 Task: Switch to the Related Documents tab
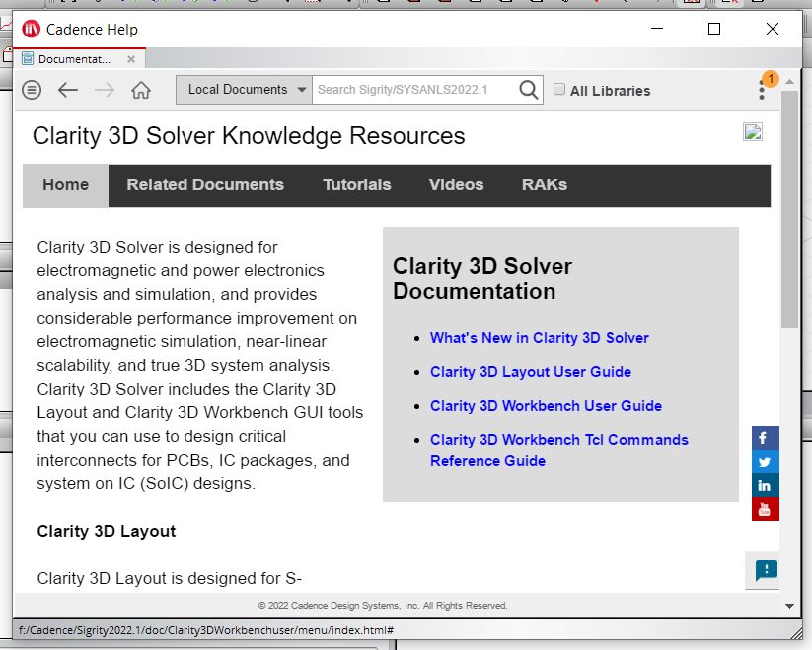(205, 184)
